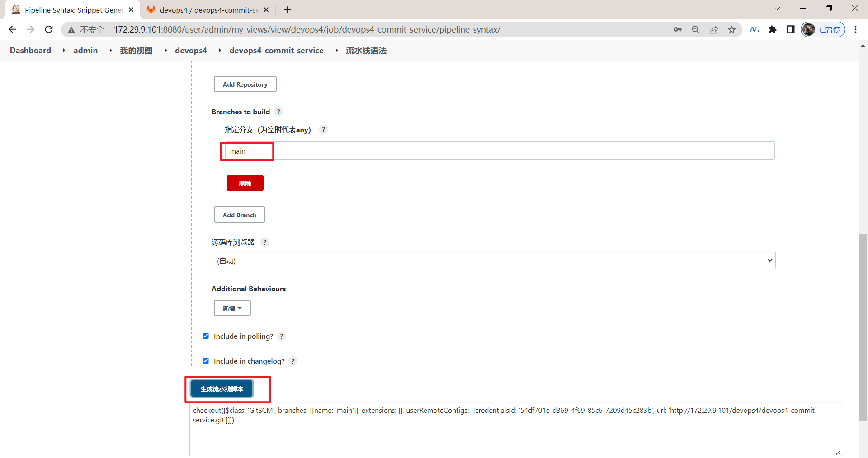Toggle the Include in polling checkbox
The image size is (868, 458).
click(x=206, y=336)
